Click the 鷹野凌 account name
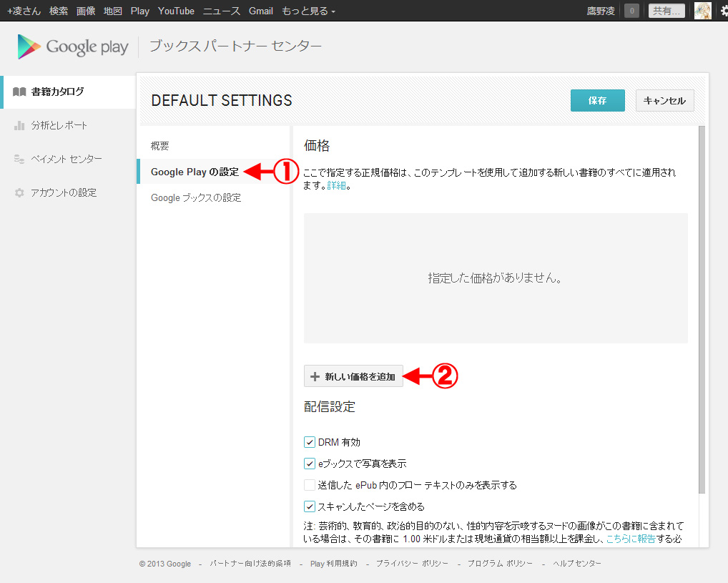728x583 pixels. tap(601, 11)
